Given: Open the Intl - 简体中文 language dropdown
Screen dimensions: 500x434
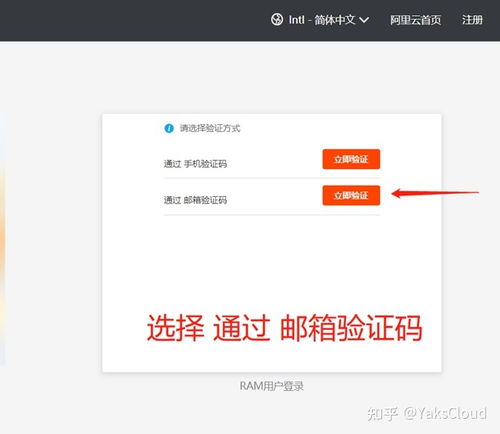Looking at the screenshot, I should click(x=320, y=20).
